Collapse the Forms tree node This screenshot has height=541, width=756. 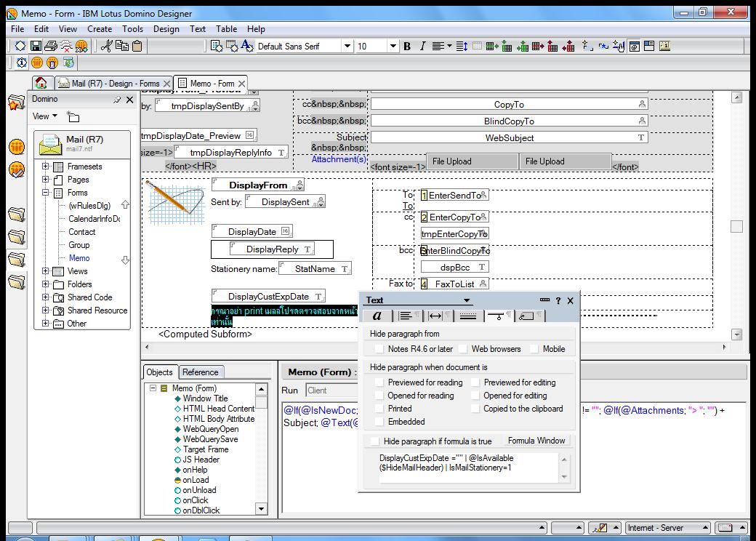coord(45,193)
